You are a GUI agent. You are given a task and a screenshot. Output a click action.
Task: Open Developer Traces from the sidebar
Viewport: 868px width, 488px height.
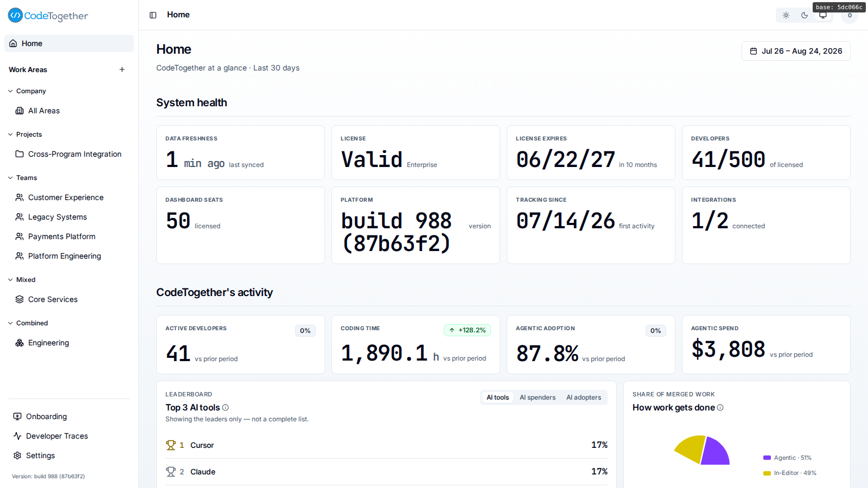tap(69, 436)
